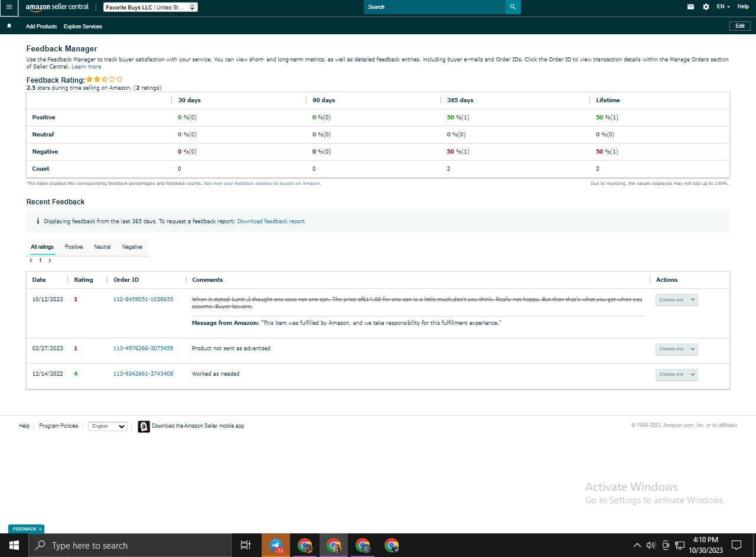
Task: Click the Lifetime column header
Action: point(608,100)
